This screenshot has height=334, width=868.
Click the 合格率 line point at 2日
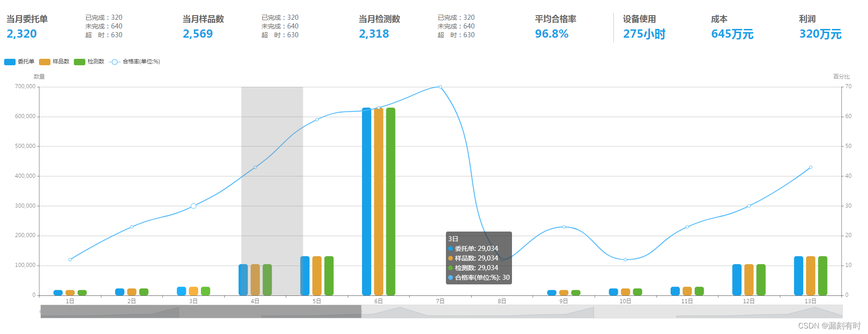click(x=132, y=227)
